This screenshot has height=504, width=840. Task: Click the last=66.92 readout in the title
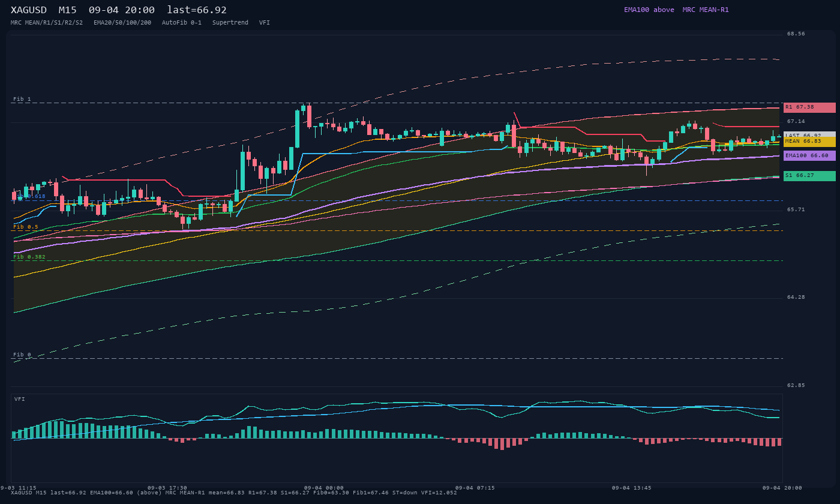197,10
